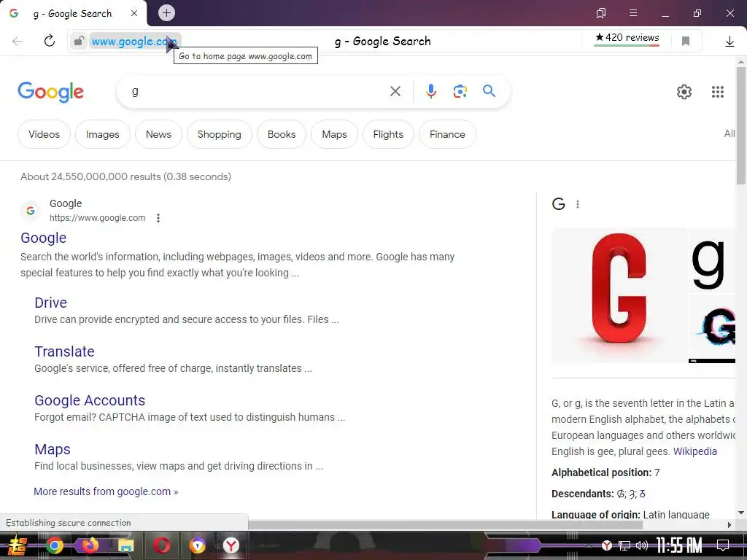Screen dimensions: 747x560
Task: Click Yandex icon in system tray
Action: [x=606, y=545]
